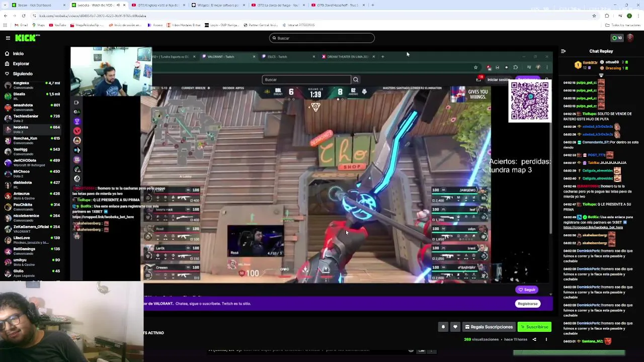Click the purple Seguir button in video
Viewport: 644px width, 362px height.
tap(527, 290)
